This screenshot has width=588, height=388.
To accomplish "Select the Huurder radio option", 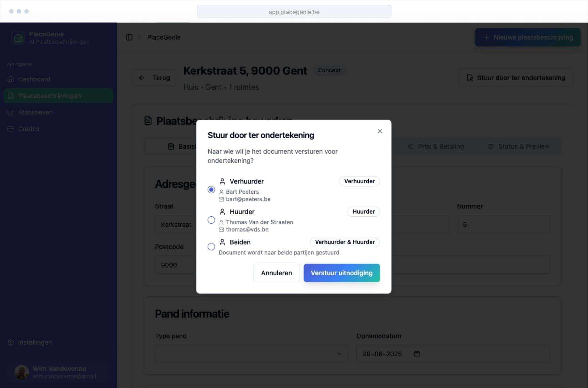I will pos(211,220).
